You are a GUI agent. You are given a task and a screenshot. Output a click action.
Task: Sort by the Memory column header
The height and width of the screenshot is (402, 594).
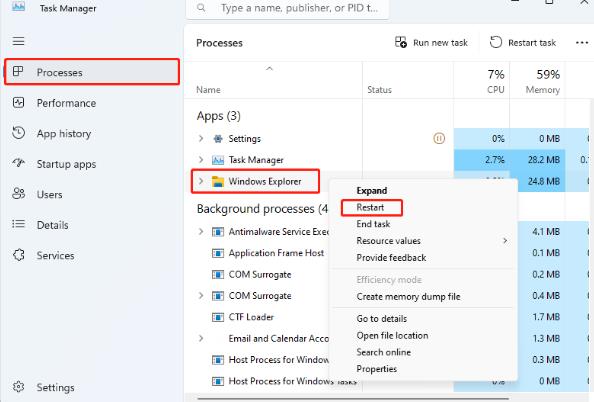(542, 90)
